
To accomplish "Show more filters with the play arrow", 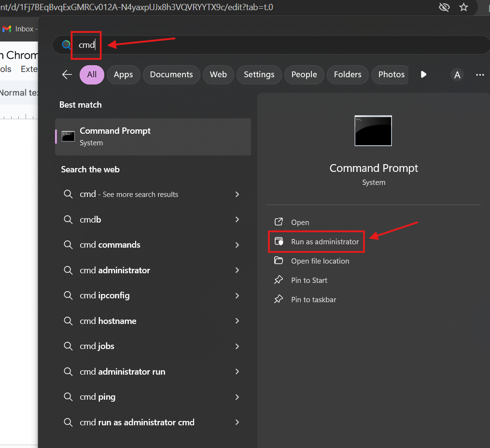I will pyautogui.click(x=423, y=74).
